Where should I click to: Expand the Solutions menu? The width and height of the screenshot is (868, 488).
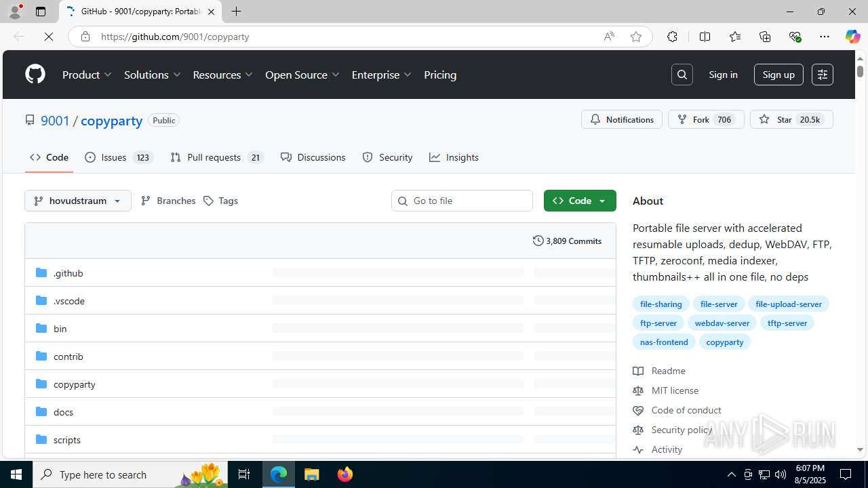153,75
